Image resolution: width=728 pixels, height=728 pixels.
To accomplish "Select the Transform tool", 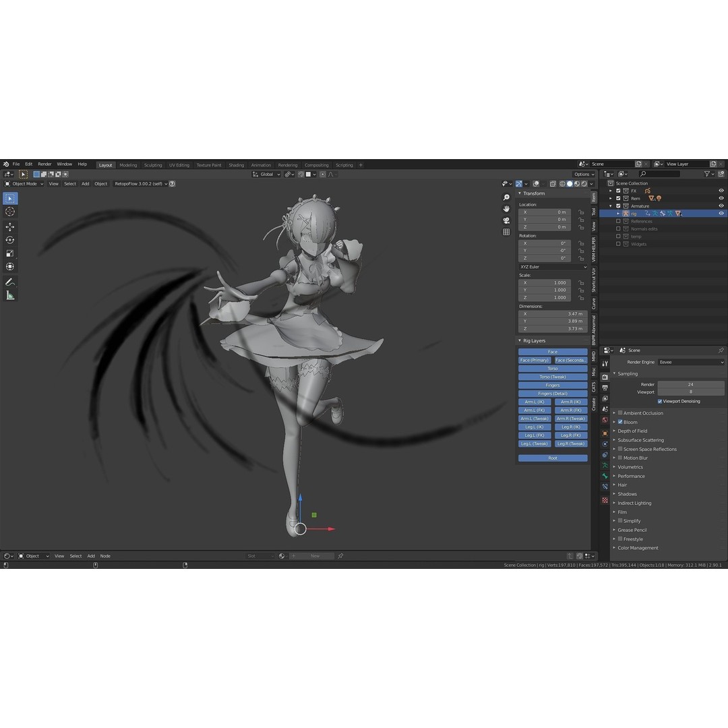I will pyautogui.click(x=10, y=266).
